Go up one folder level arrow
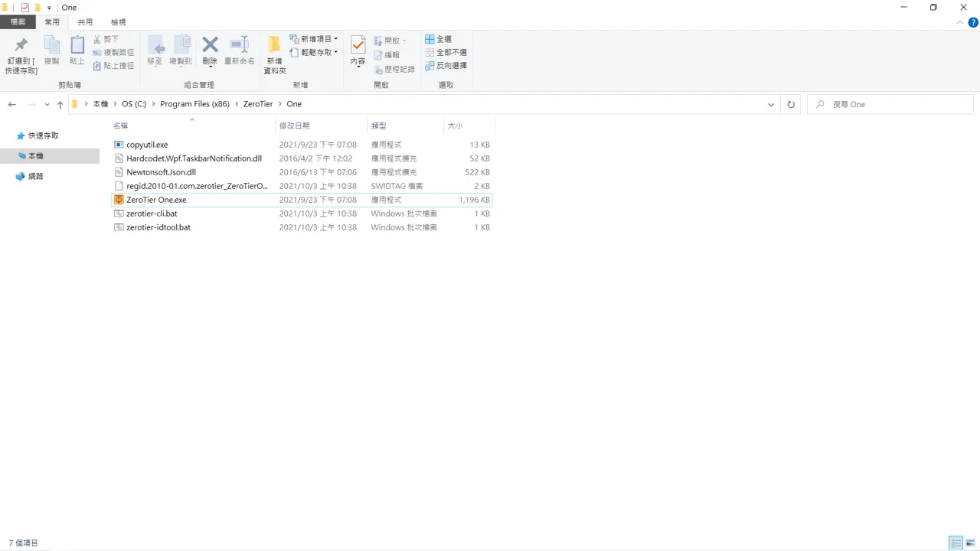 click(x=60, y=105)
